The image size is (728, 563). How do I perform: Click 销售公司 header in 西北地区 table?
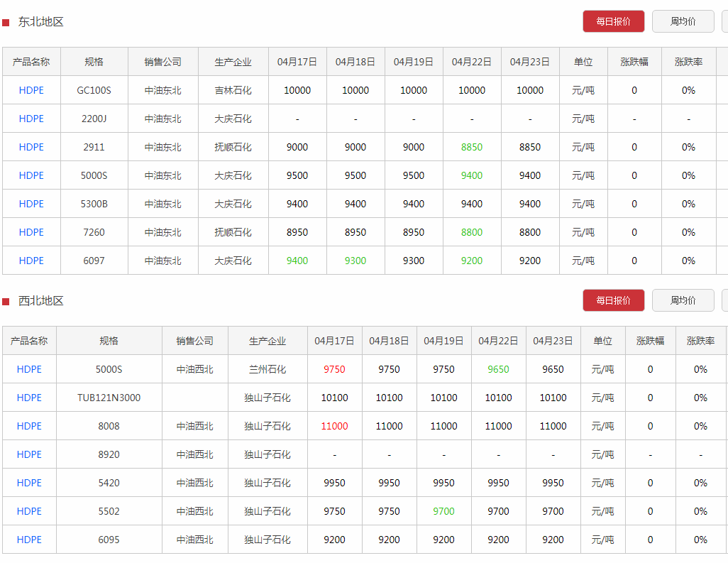coord(195,341)
